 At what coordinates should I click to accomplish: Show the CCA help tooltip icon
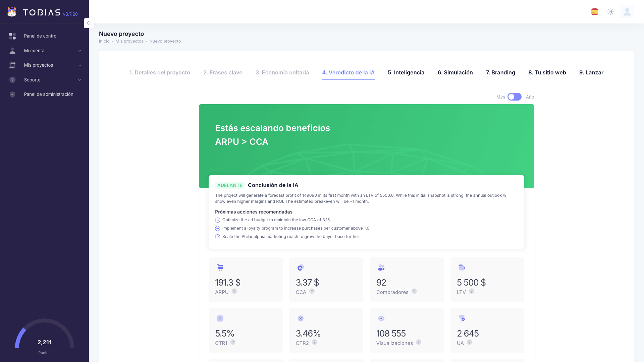click(x=312, y=291)
